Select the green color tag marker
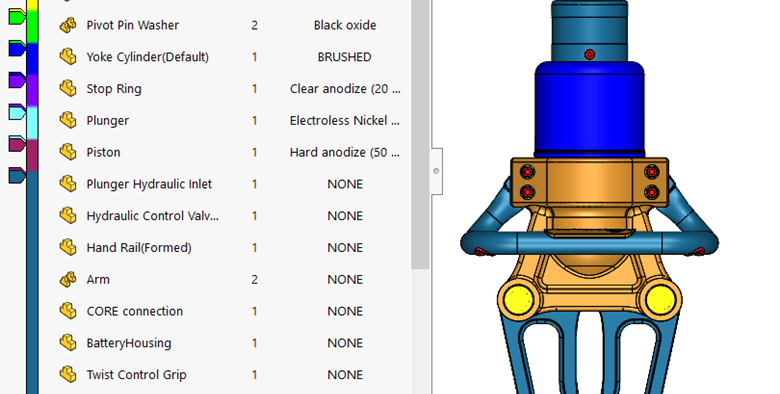The image size is (780, 394). 17,16
